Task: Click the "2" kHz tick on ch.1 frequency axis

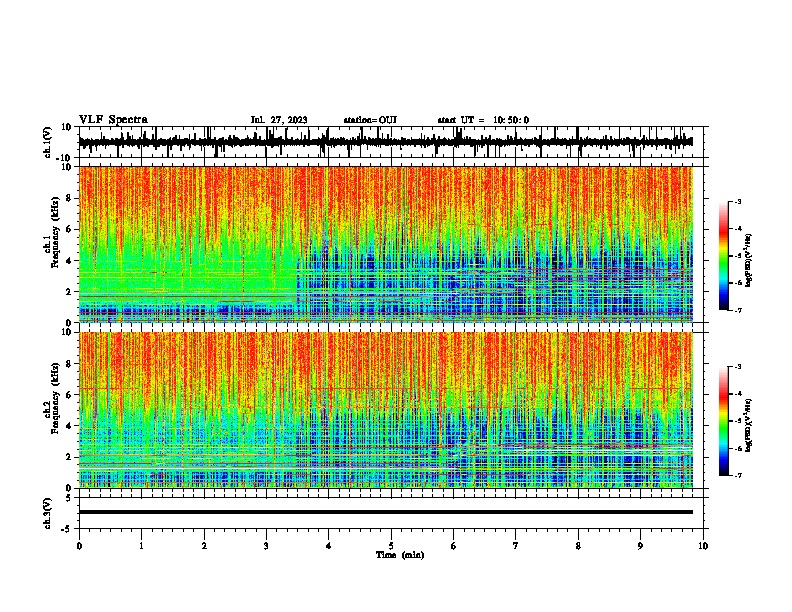Action: point(69,291)
